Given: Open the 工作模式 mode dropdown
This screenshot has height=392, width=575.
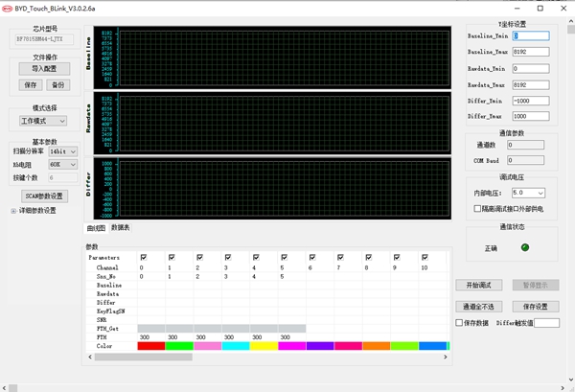Looking at the screenshot, I should (x=43, y=122).
